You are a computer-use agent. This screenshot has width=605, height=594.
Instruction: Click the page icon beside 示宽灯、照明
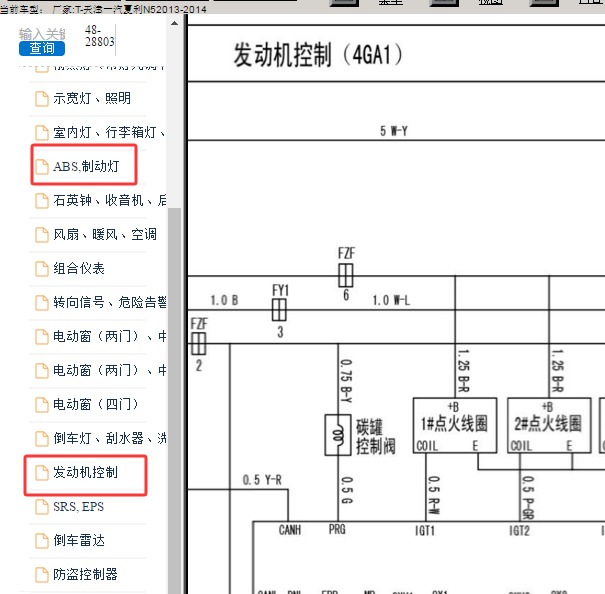42,99
